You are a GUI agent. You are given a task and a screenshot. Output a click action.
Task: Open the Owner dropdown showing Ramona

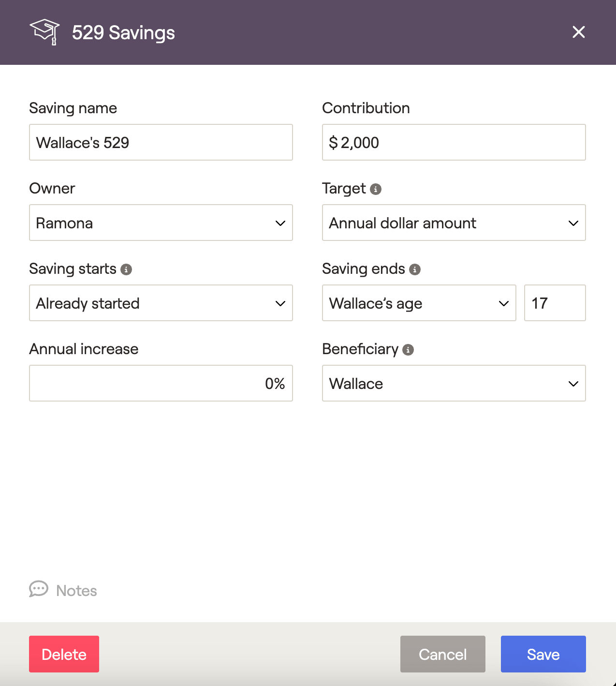[x=161, y=223]
